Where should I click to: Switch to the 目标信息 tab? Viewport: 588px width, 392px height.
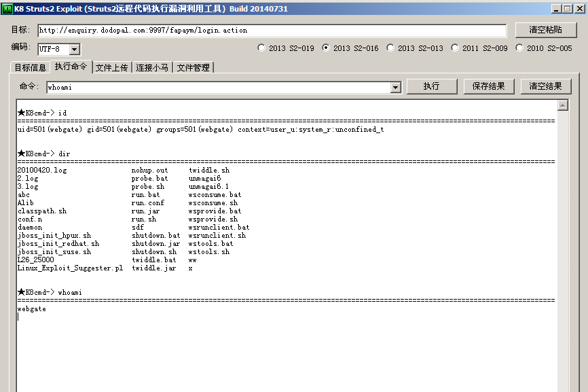pos(30,67)
